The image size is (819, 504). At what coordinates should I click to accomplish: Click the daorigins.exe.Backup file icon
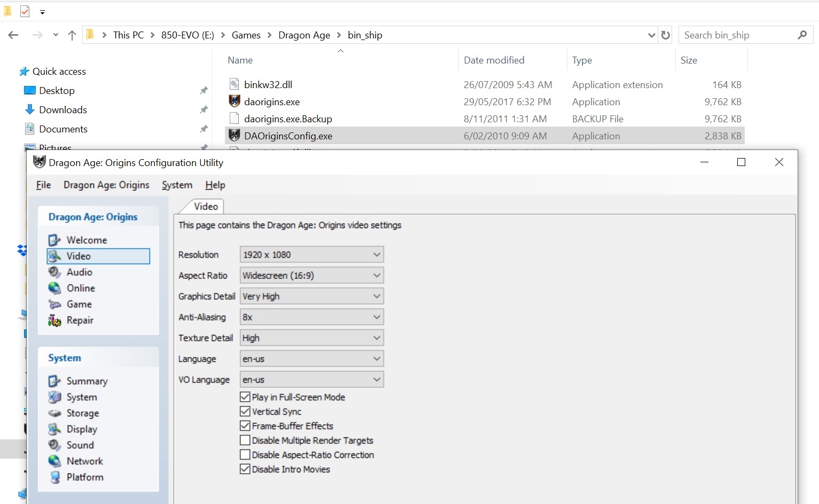click(235, 118)
